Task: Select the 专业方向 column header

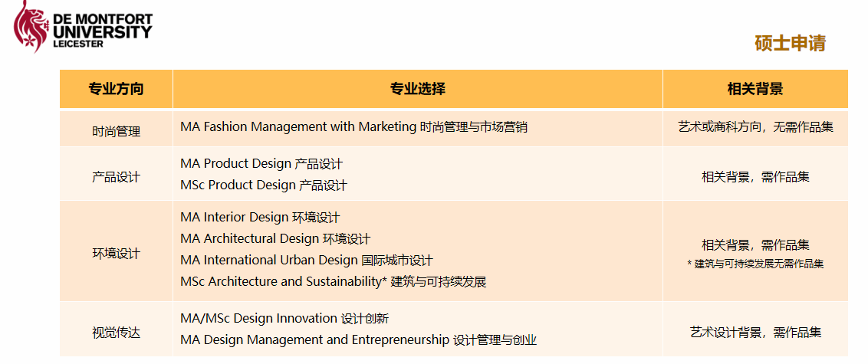Action: point(116,89)
